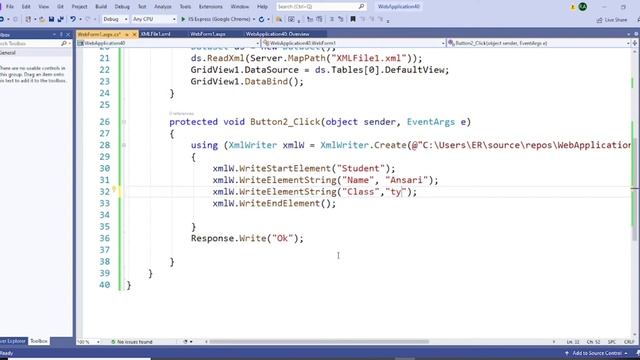Click the uncomment selection icon
The image size is (640, 360).
click(341, 19)
